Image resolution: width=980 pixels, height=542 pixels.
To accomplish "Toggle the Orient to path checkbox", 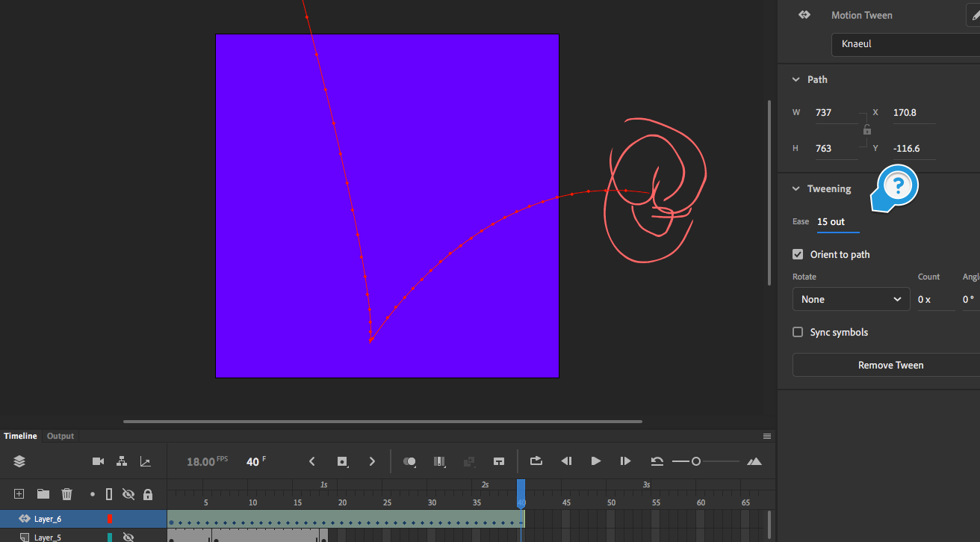I will click(798, 254).
